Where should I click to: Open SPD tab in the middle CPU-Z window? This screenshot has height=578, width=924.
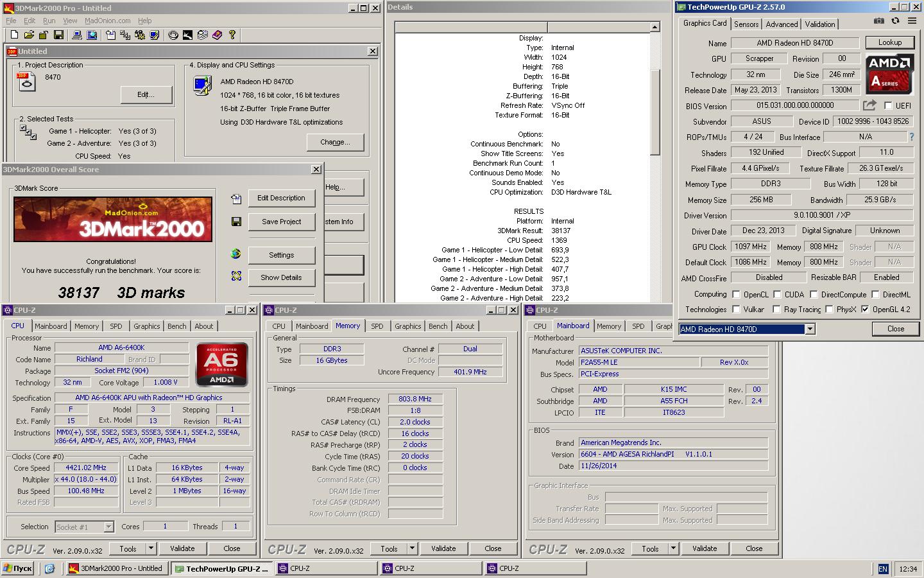(377, 326)
